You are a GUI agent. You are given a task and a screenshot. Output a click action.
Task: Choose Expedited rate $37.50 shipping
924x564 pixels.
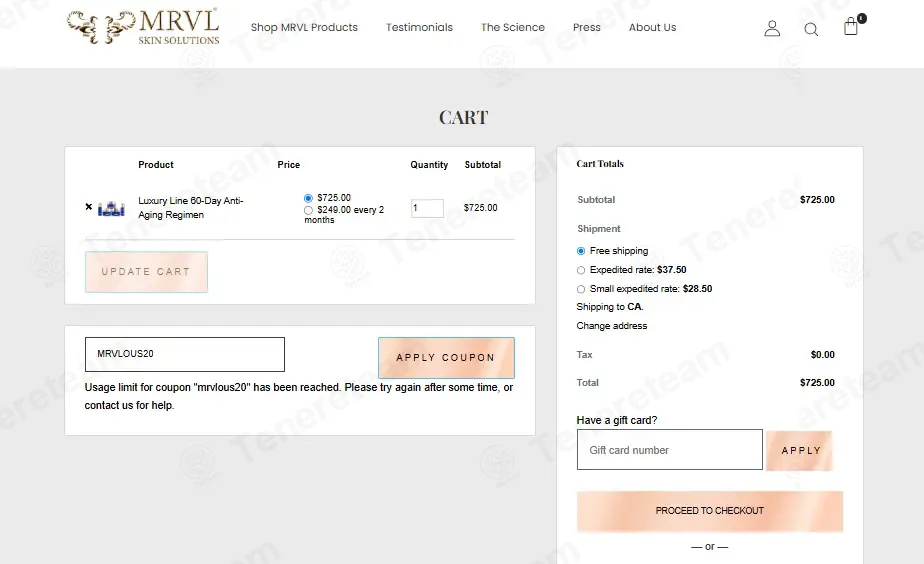point(581,270)
